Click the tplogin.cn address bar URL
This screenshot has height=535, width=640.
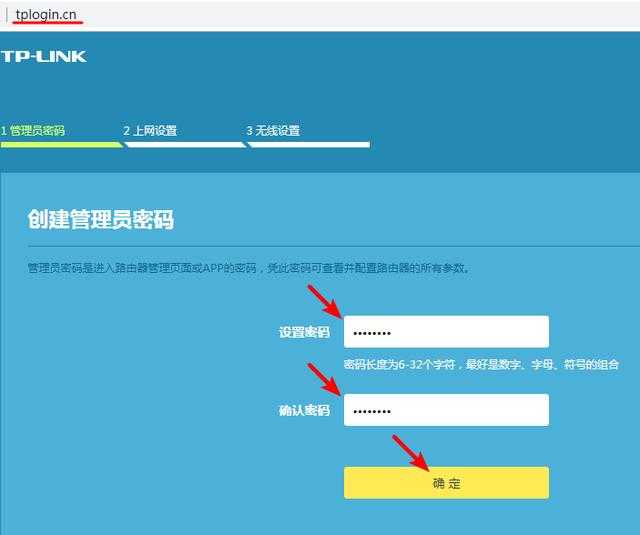(x=46, y=12)
